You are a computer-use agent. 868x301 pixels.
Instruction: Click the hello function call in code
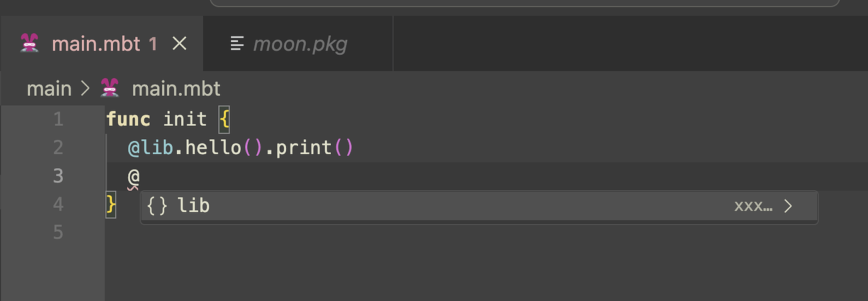[x=214, y=147]
